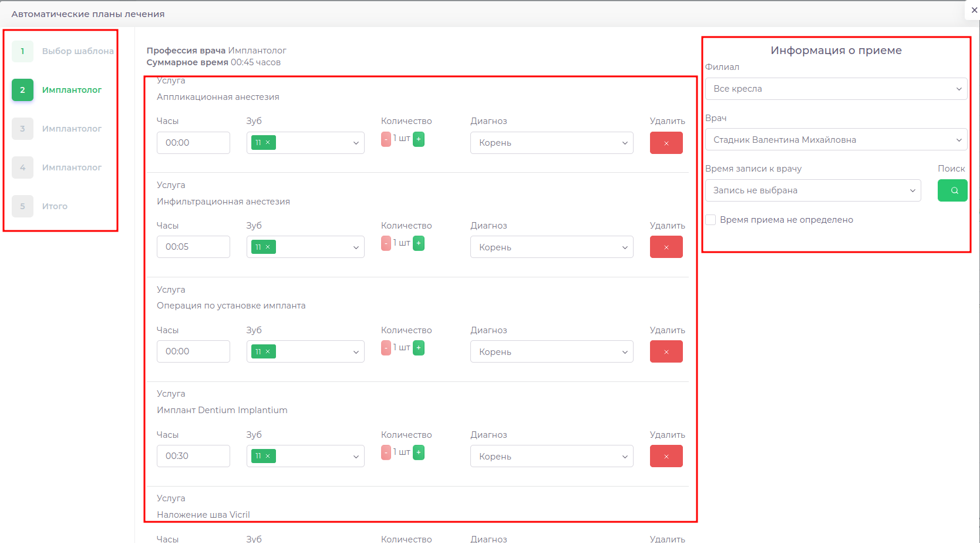Image resolution: width=980 pixels, height=543 pixels.
Task: Increase quantity for Имплант Dentium Implantium
Action: tap(419, 452)
